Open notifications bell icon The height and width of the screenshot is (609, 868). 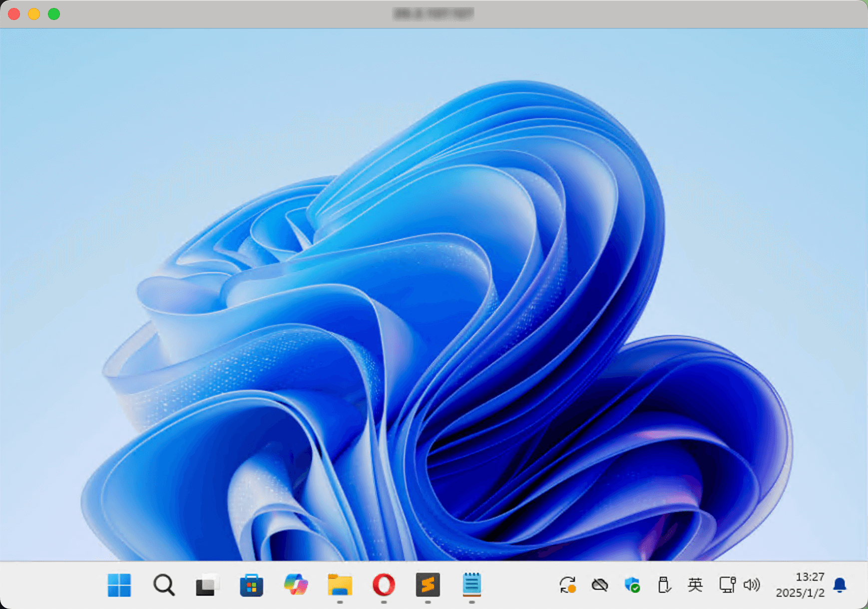click(x=840, y=585)
